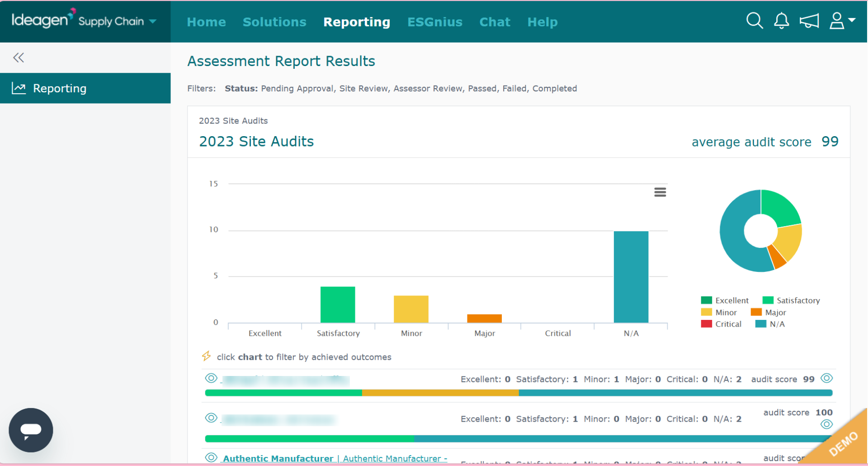This screenshot has width=868, height=466.
Task: Click the yellow Minor bar
Action: click(x=411, y=309)
